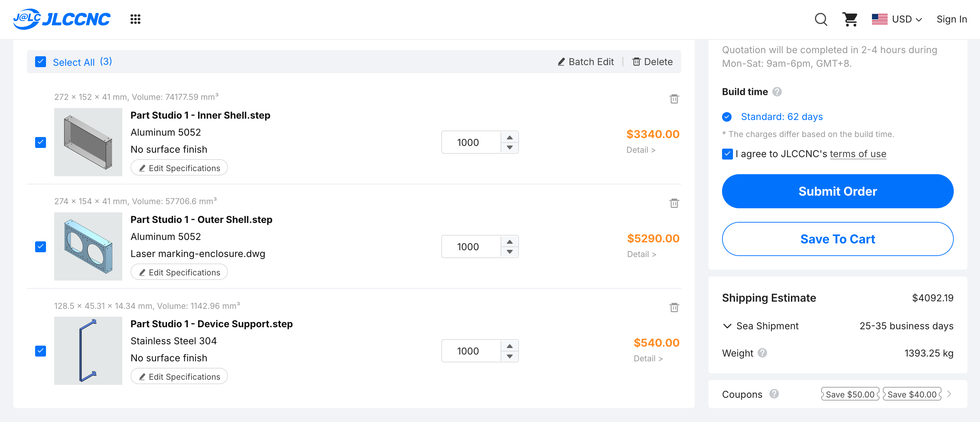Viewport: 980px width, 422px height.
Task: Open the apps grid menu icon
Action: (x=135, y=19)
